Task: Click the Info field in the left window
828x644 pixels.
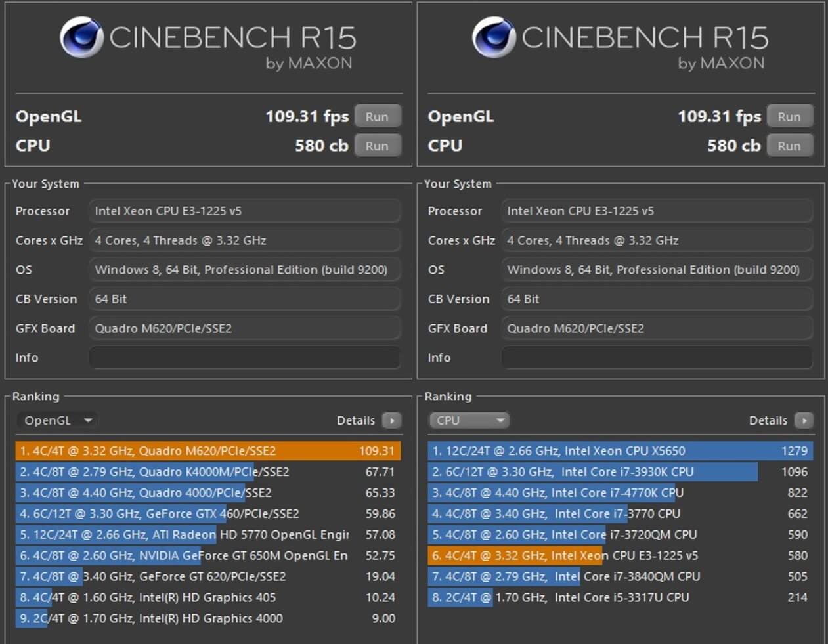Action: 244,358
